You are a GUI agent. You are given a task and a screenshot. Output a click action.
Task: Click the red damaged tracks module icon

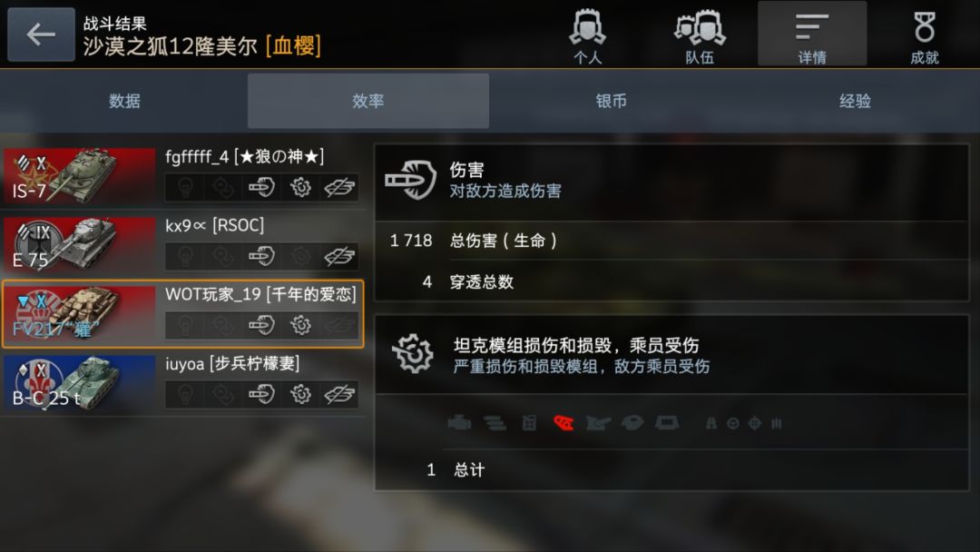563,423
